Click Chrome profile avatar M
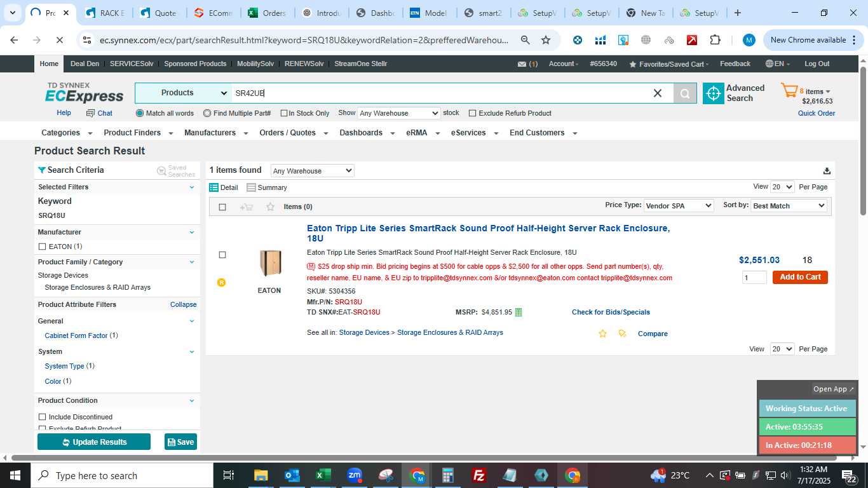Viewport: 868px width, 488px height. point(749,40)
